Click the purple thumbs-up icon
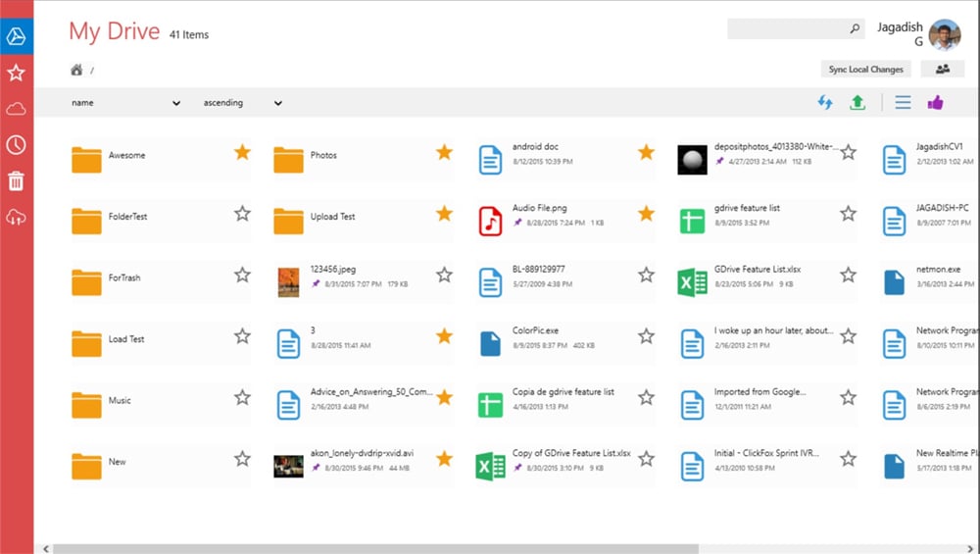This screenshot has height=554, width=980. click(x=935, y=102)
